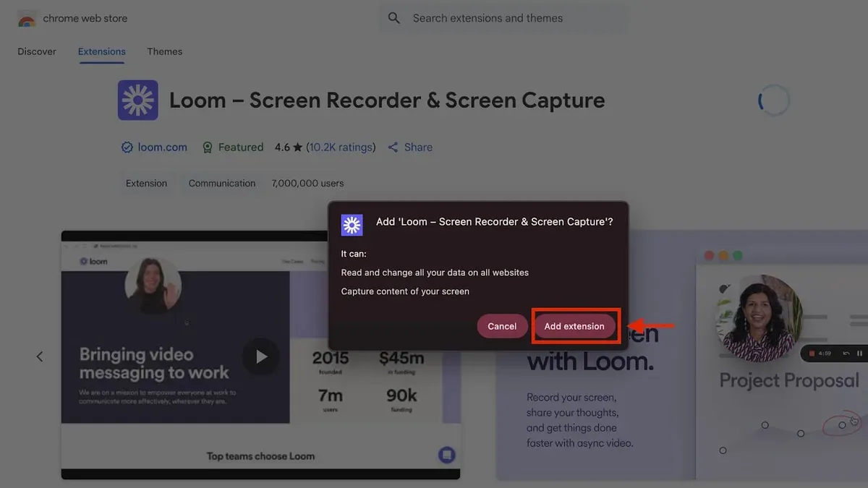868x488 pixels.
Task: Open the Discover tab
Action: [x=37, y=51]
